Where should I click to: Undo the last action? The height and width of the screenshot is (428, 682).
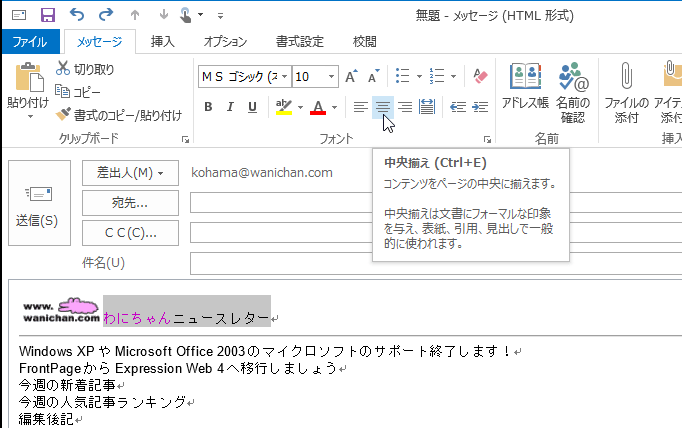click(77, 15)
